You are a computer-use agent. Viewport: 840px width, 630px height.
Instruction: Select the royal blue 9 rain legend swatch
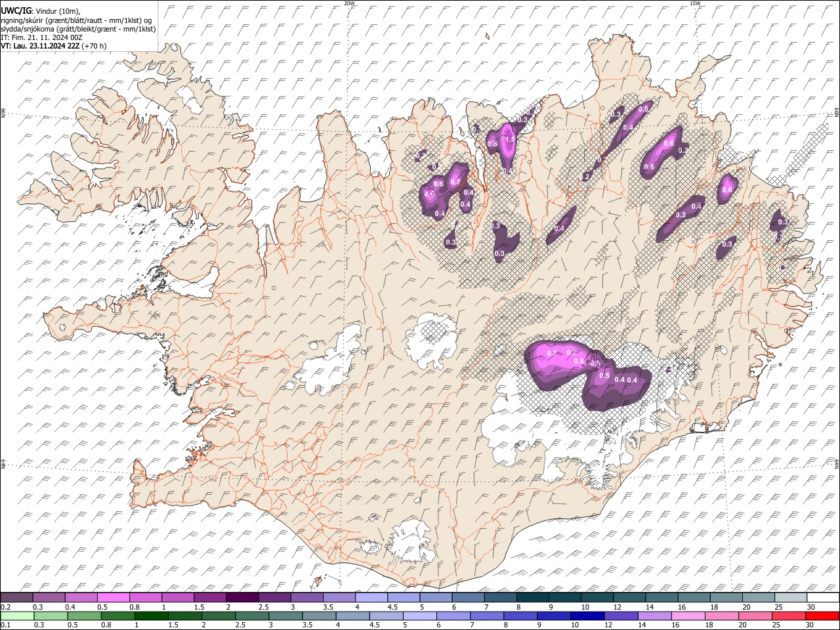coord(553,616)
